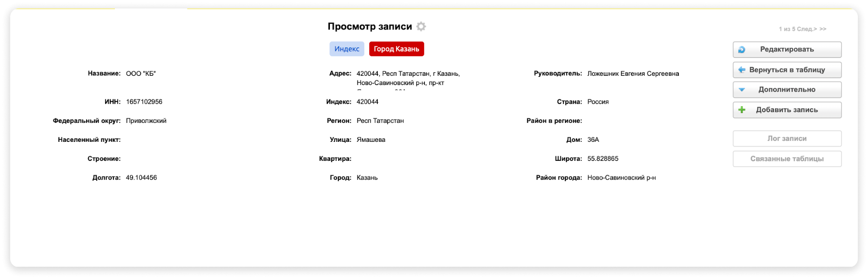
Task: Click the Название value ООО "КБ"
Action: (x=141, y=74)
